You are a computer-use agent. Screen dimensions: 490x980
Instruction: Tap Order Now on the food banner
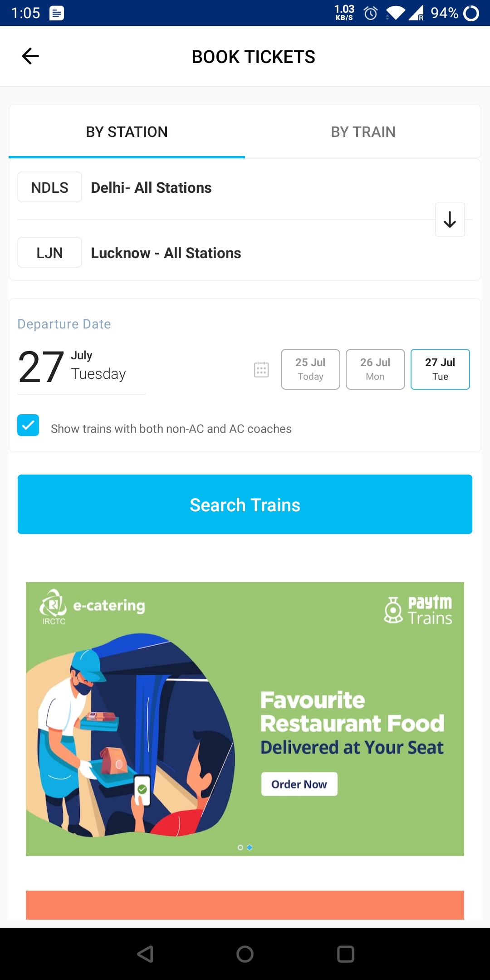299,784
